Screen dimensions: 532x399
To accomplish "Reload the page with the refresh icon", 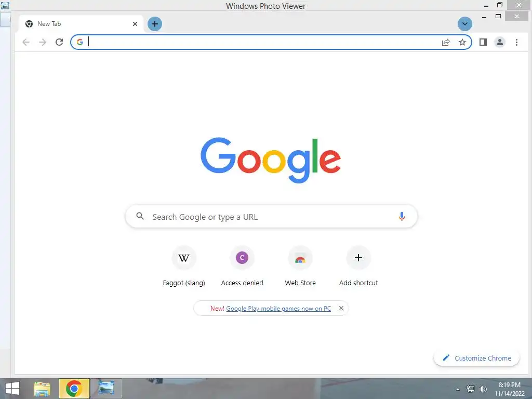I will coord(59,42).
